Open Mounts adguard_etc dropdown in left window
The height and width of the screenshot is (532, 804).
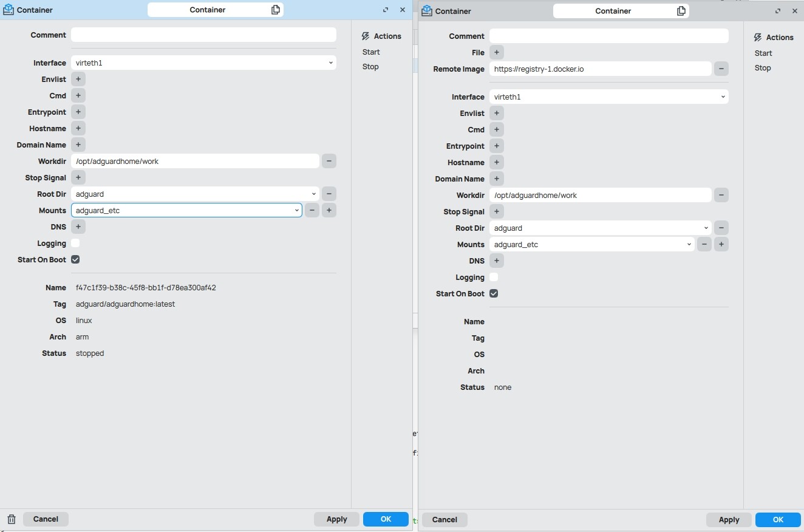click(x=186, y=210)
